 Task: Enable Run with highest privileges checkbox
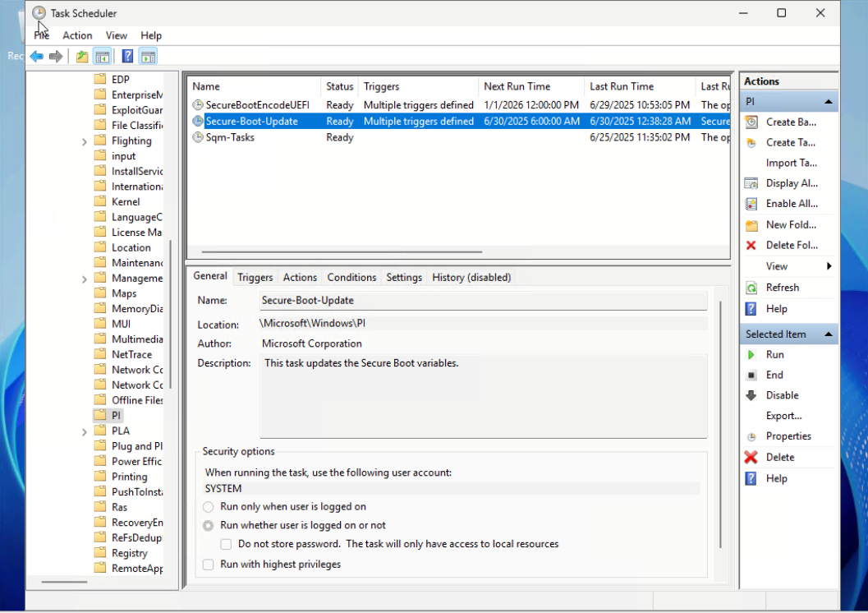(x=209, y=565)
